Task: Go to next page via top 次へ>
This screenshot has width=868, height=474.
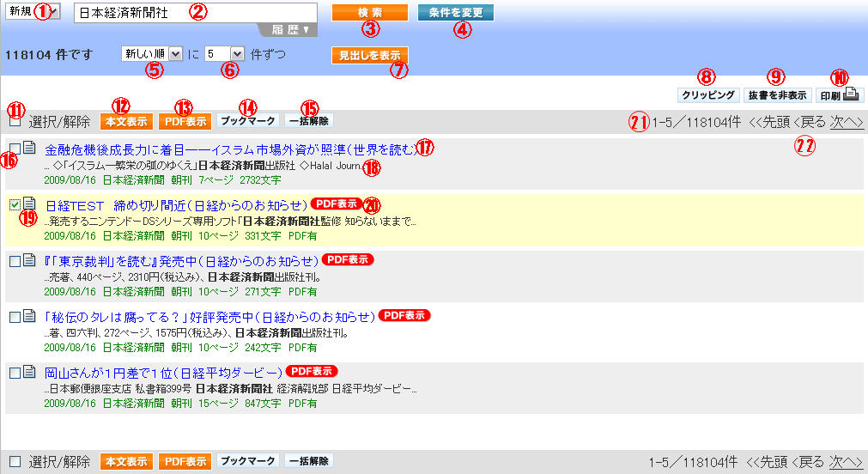Action: click(x=847, y=123)
